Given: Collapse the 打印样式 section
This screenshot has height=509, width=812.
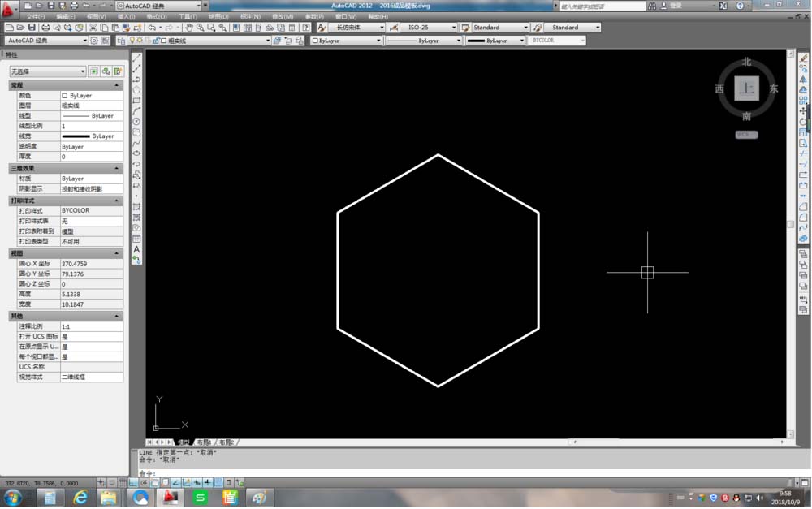Looking at the screenshot, I should (x=116, y=201).
